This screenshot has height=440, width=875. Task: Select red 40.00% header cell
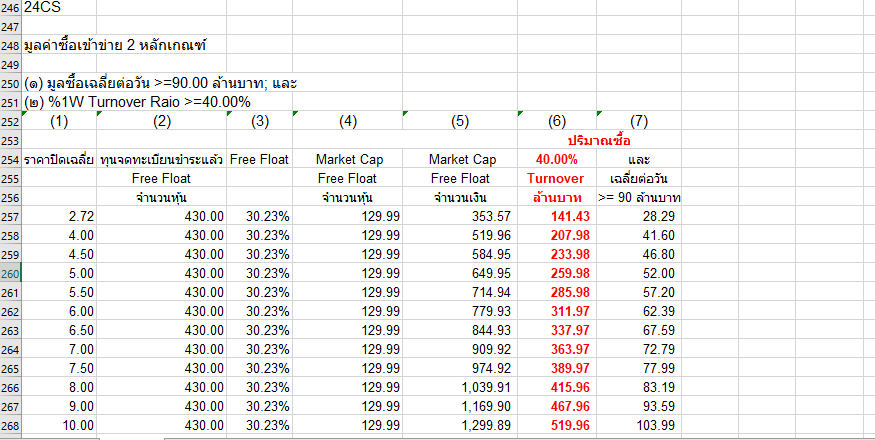pyautogui.click(x=556, y=160)
